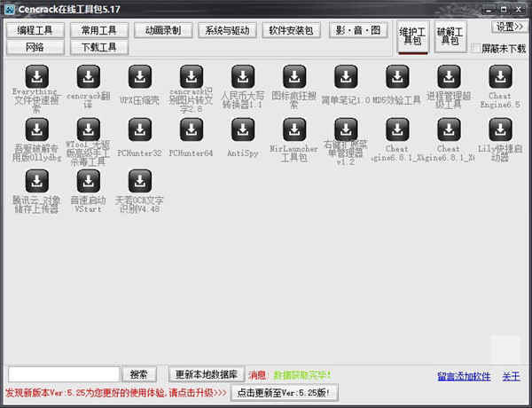Image resolution: width=532 pixels, height=408 pixels.
Task: Download 简单笔记1.0
Action: click(346, 76)
